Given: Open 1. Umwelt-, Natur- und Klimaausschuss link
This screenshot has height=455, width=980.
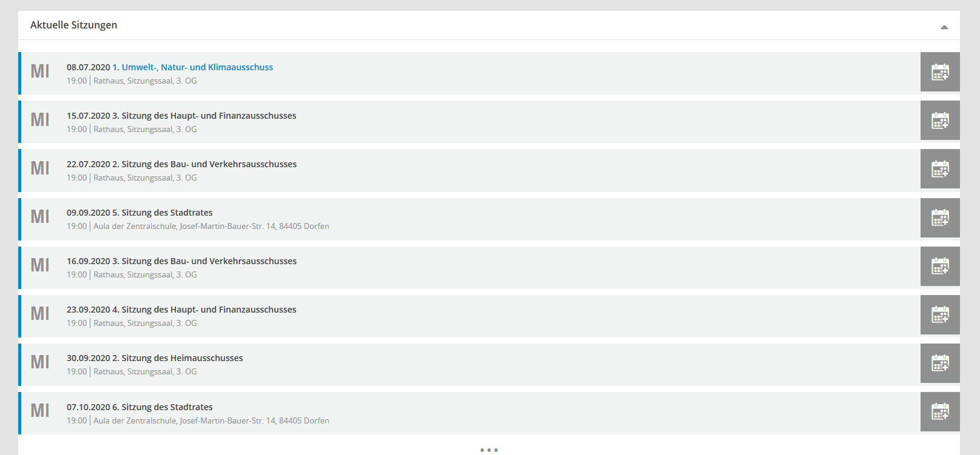Looking at the screenshot, I should click(193, 67).
